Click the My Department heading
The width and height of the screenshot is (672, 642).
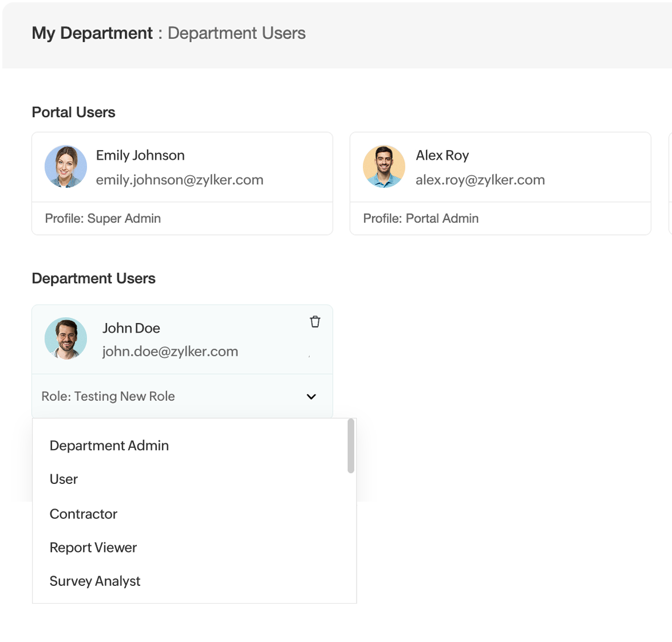(92, 33)
